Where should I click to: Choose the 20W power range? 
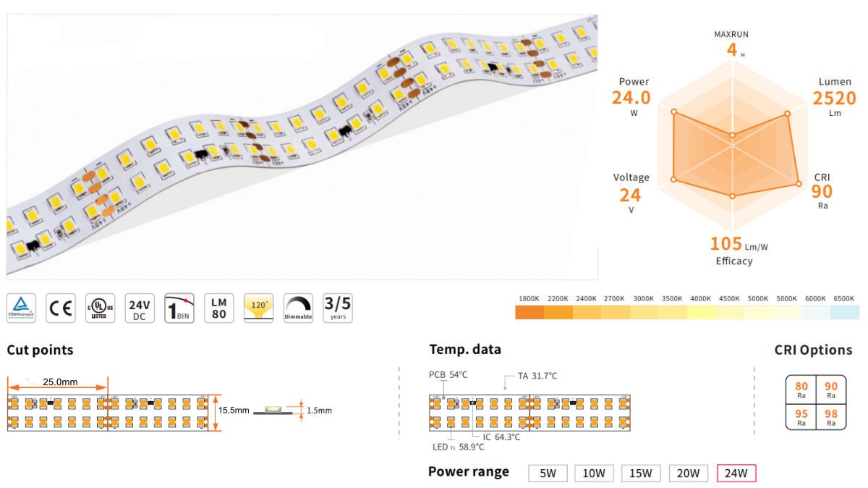(x=689, y=474)
